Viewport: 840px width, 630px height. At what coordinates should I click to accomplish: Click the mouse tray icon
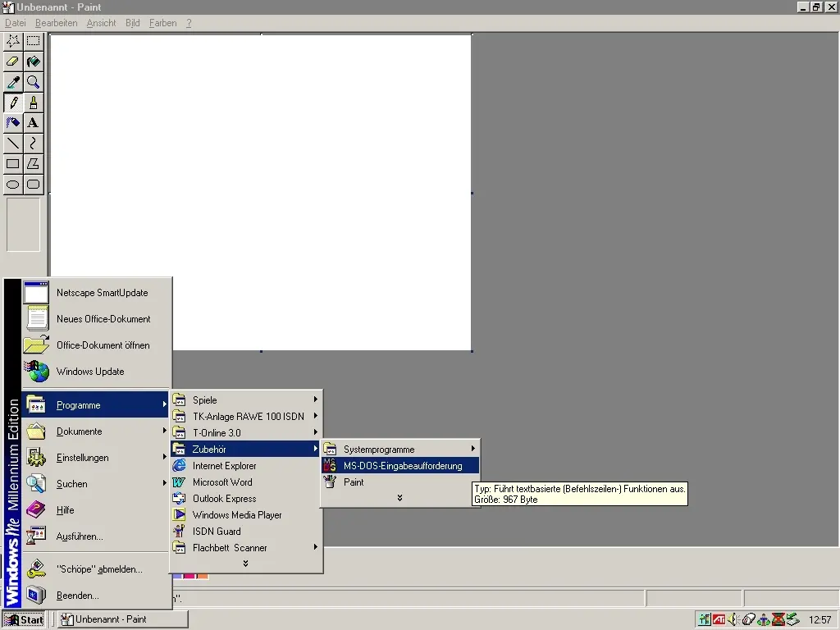(748, 620)
